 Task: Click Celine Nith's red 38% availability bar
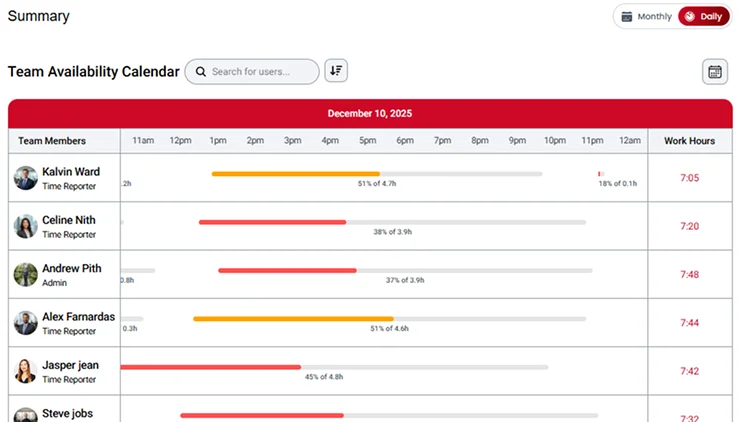(272, 222)
